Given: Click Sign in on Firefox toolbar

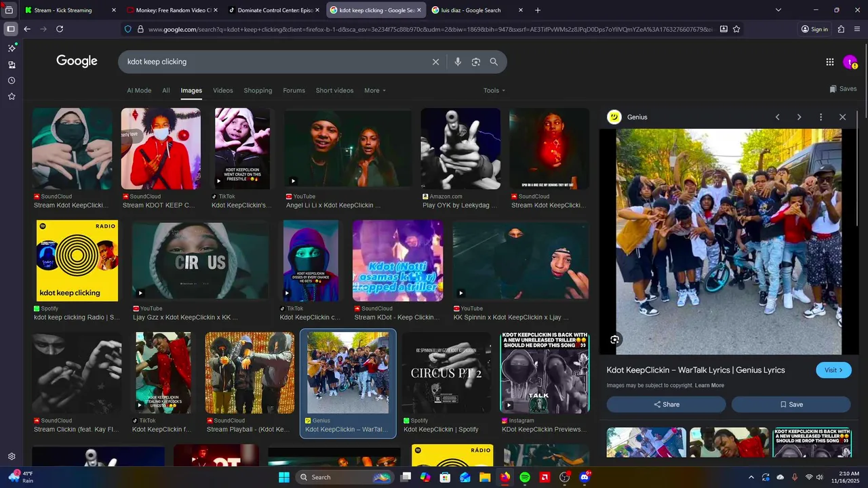Looking at the screenshot, I should [x=814, y=29].
